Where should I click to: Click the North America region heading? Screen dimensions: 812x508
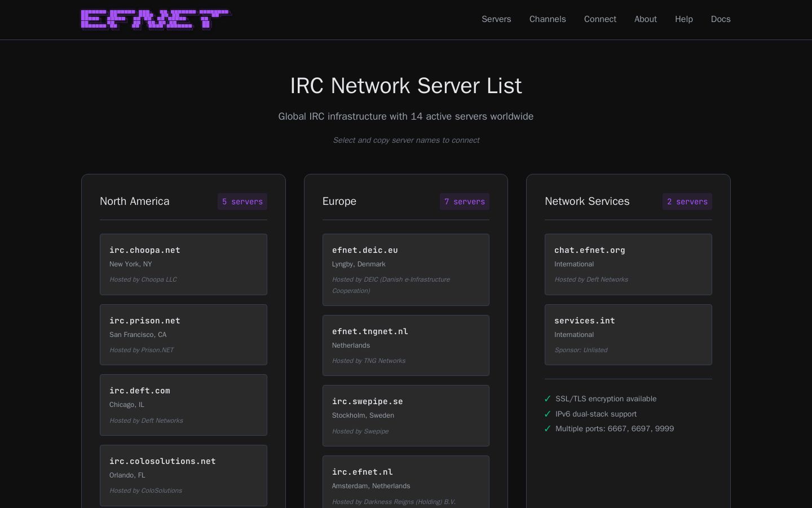[135, 202]
